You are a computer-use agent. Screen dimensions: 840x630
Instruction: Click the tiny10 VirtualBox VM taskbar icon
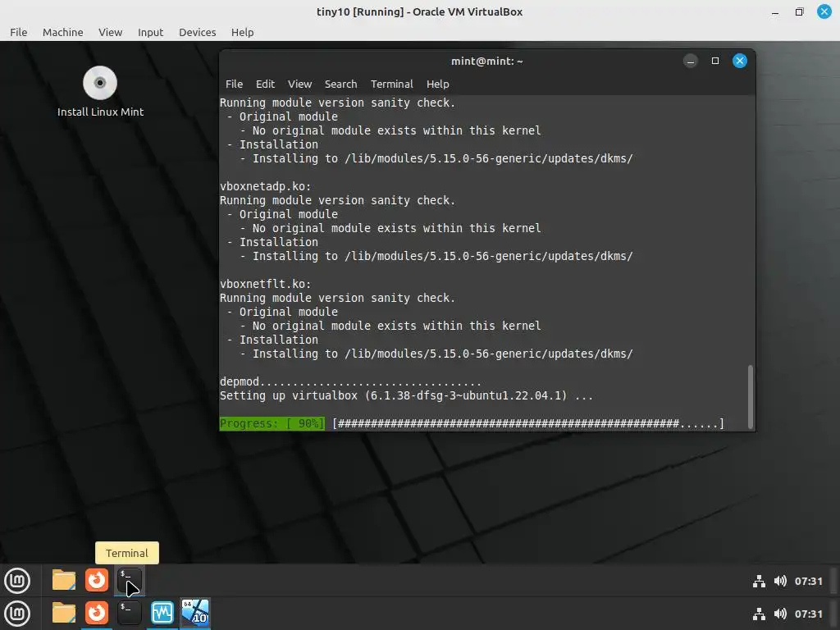point(195,614)
